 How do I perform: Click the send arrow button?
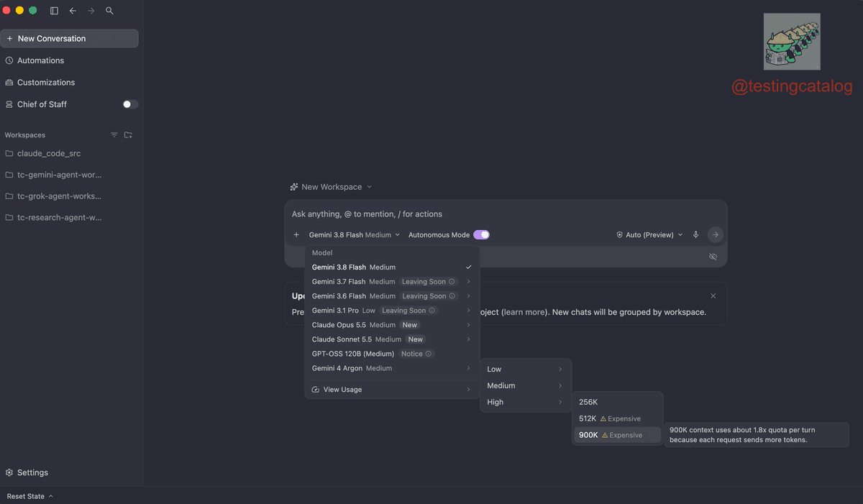point(715,234)
